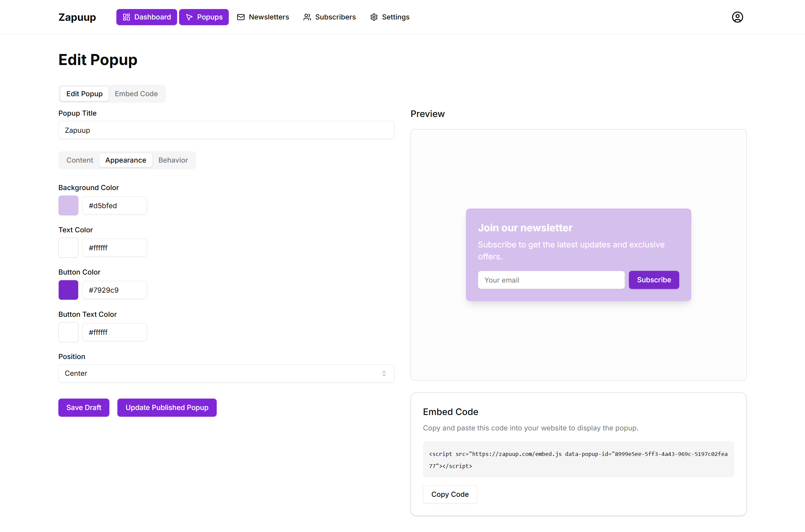Open the Background Color swatch picker

(68, 205)
